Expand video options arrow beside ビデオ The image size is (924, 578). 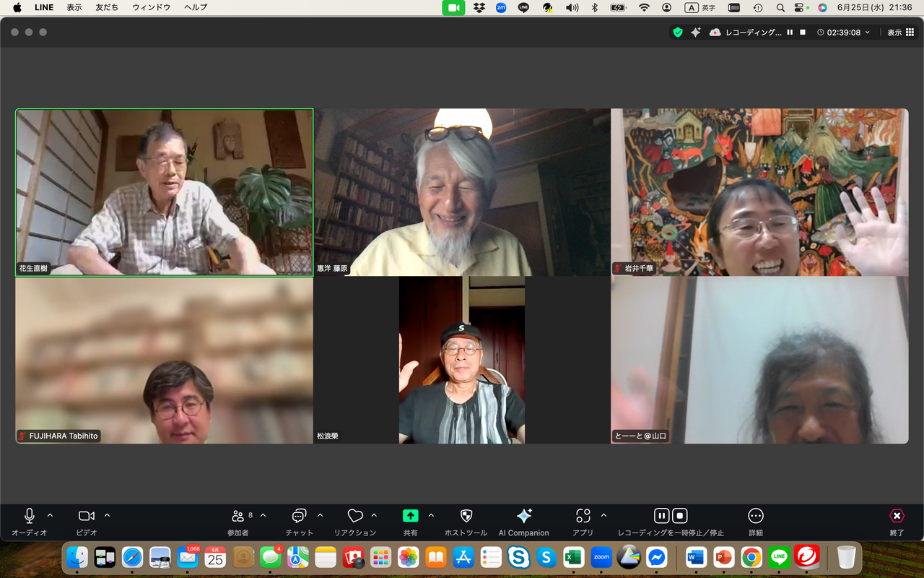click(107, 515)
